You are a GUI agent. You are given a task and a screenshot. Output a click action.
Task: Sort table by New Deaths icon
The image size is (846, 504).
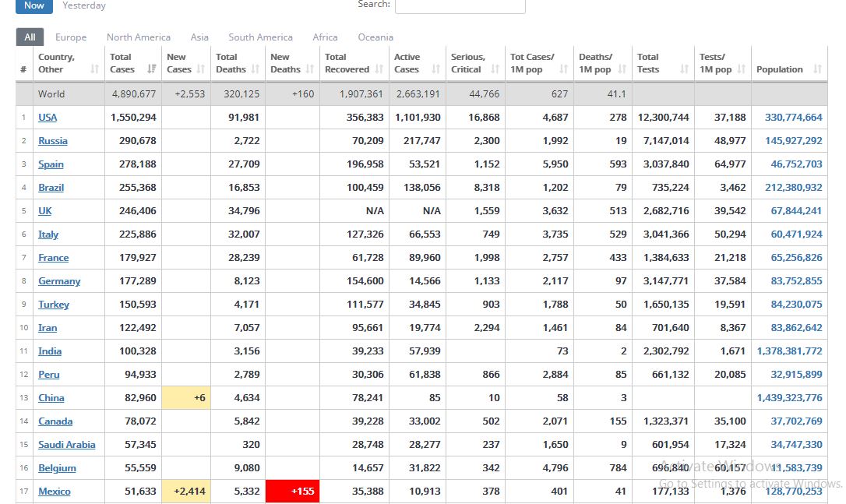click(x=310, y=69)
